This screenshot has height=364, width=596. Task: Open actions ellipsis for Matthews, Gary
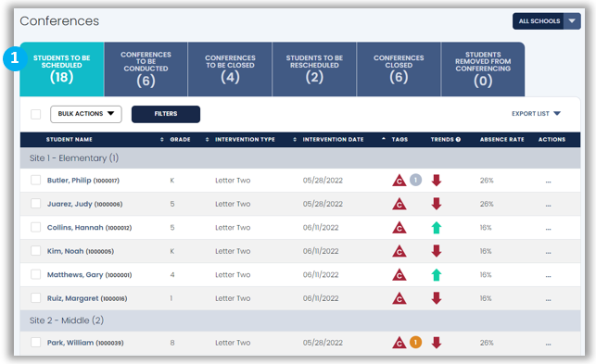pyautogui.click(x=548, y=276)
